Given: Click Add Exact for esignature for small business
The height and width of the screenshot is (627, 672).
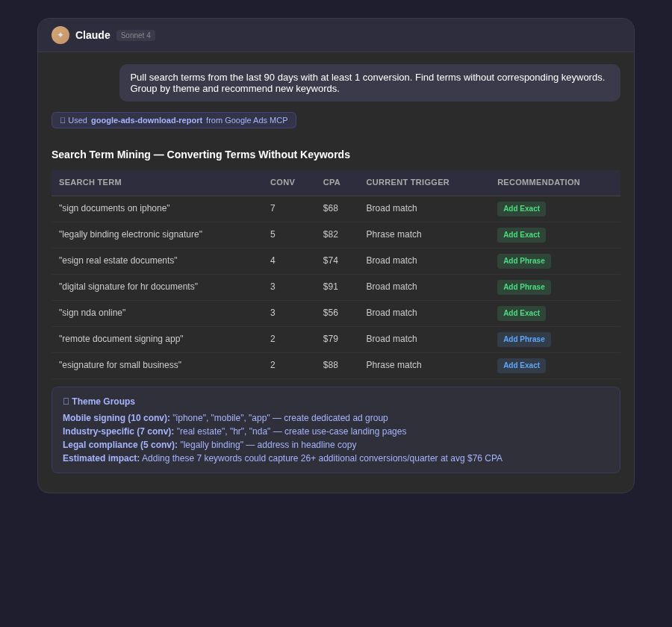Looking at the screenshot, I should click(521, 366).
